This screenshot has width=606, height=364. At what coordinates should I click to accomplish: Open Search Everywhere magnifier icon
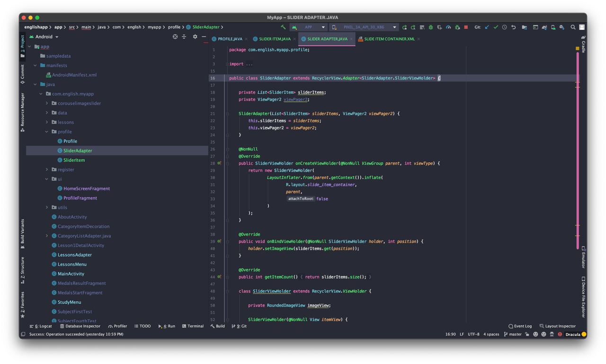coord(573,27)
